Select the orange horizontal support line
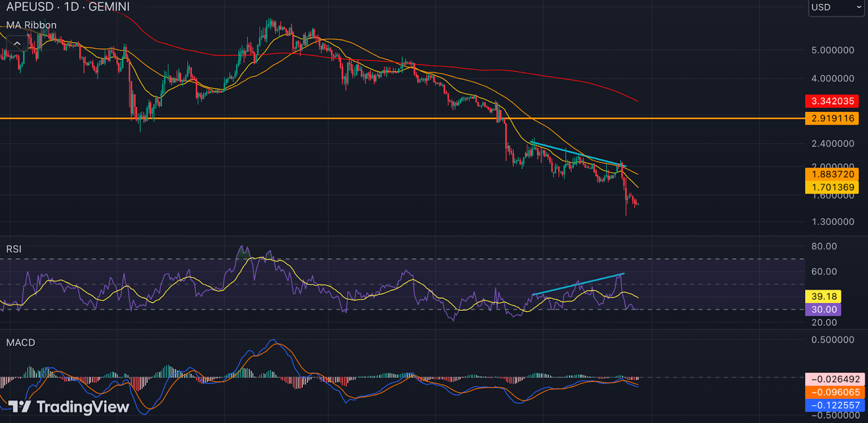 coord(401,118)
